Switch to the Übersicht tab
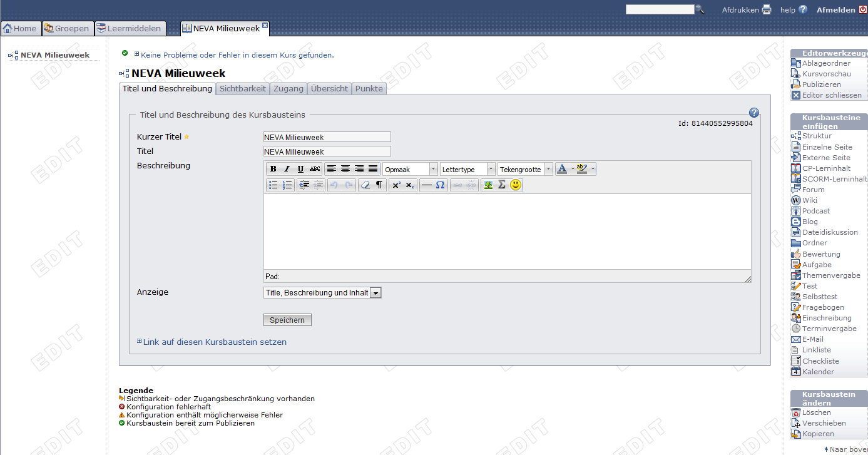The height and width of the screenshot is (455, 868). 329,89
